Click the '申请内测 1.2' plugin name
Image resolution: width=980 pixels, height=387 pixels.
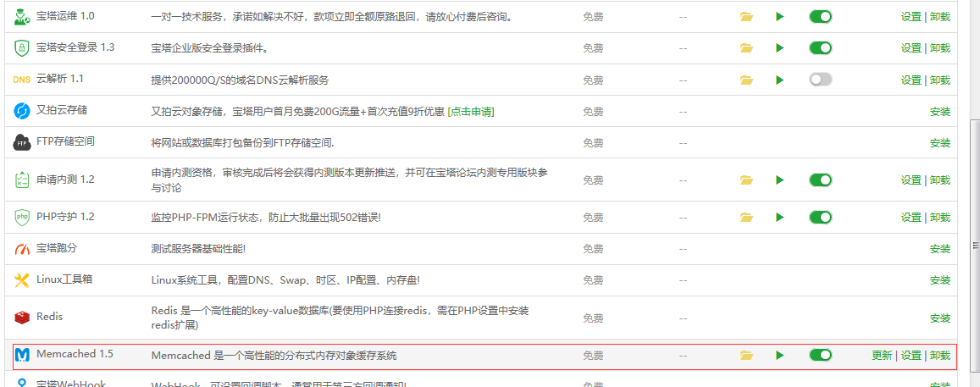tap(65, 179)
